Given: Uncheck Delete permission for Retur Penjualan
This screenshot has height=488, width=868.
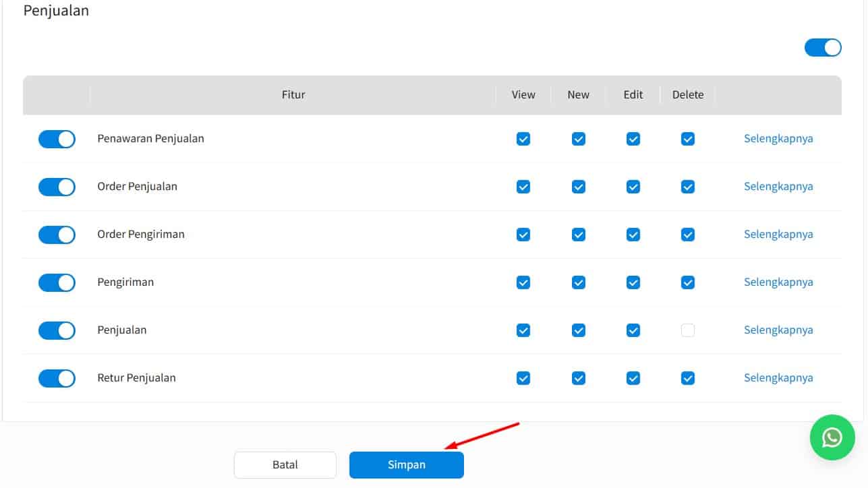Looking at the screenshot, I should click(x=687, y=378).
